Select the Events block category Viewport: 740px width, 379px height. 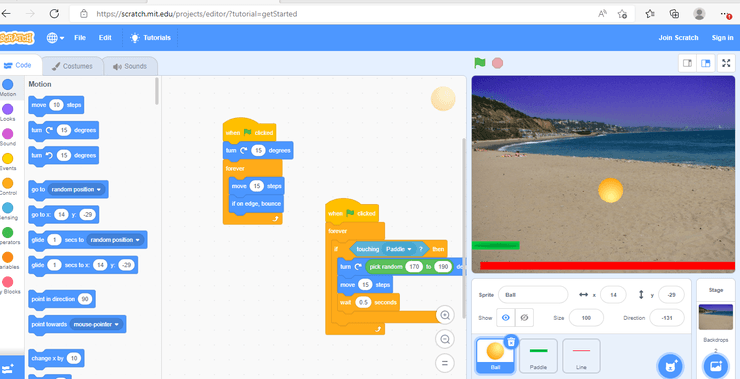pos(8,162)
